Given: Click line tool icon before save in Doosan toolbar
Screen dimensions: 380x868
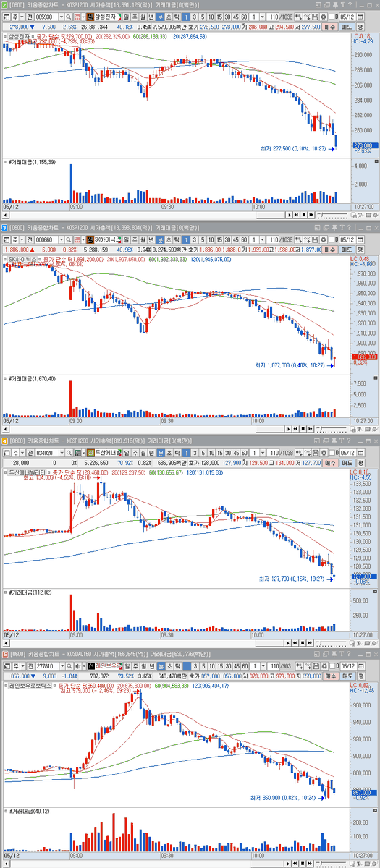Looking at the screenshot, I should (307, 452).
